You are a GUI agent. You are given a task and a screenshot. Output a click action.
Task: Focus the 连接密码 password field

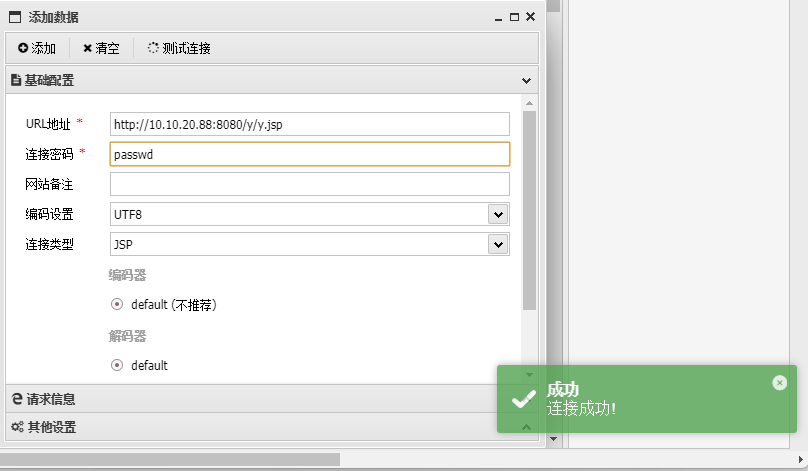[309, 154]
